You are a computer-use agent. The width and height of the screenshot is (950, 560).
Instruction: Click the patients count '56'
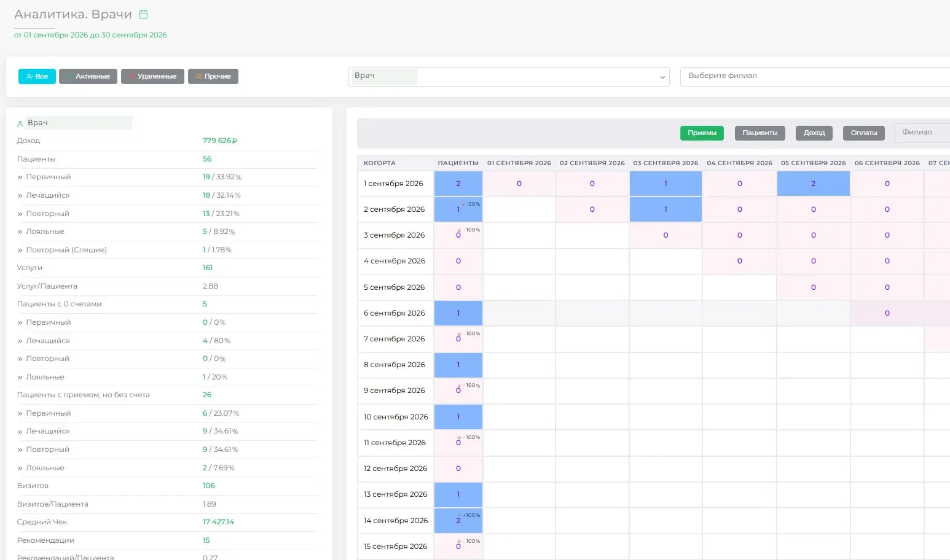(x=207, y=159)
